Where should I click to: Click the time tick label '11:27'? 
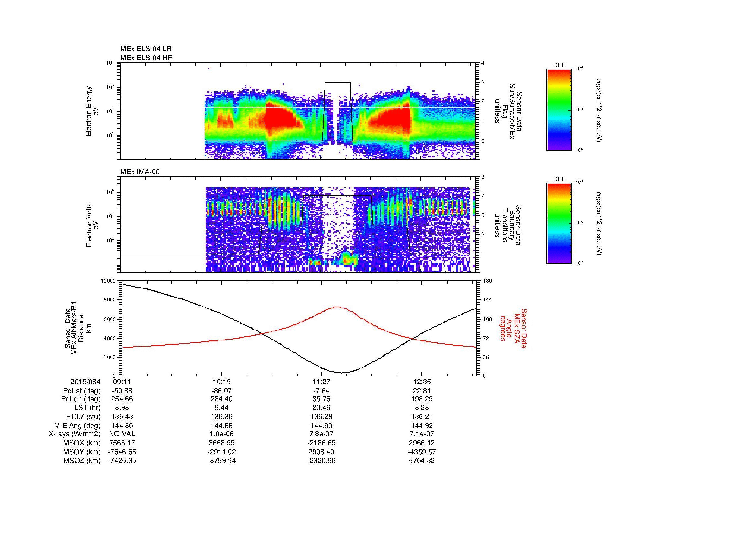coord(321,382)
